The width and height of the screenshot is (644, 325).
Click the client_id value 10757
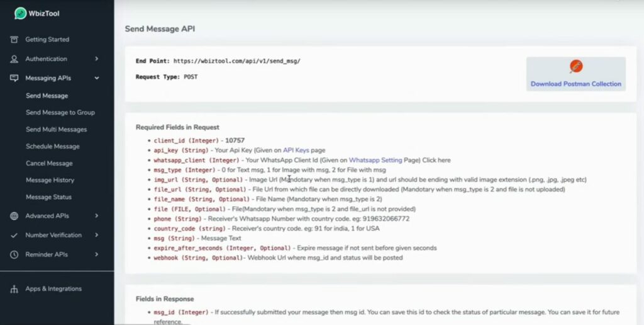235,140
